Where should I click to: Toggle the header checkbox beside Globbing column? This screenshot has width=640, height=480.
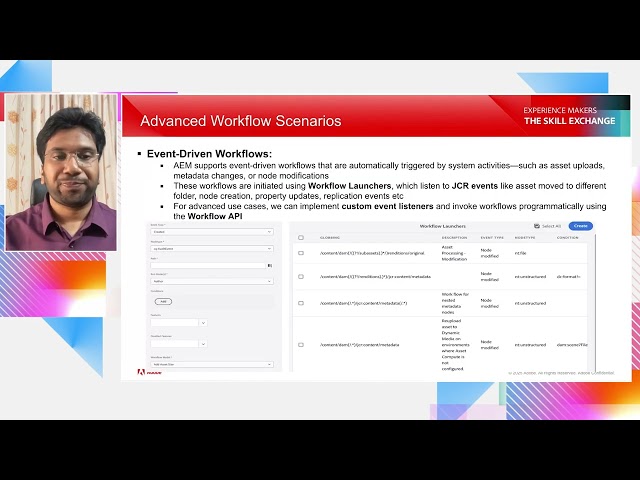click(x=301, y=238)
